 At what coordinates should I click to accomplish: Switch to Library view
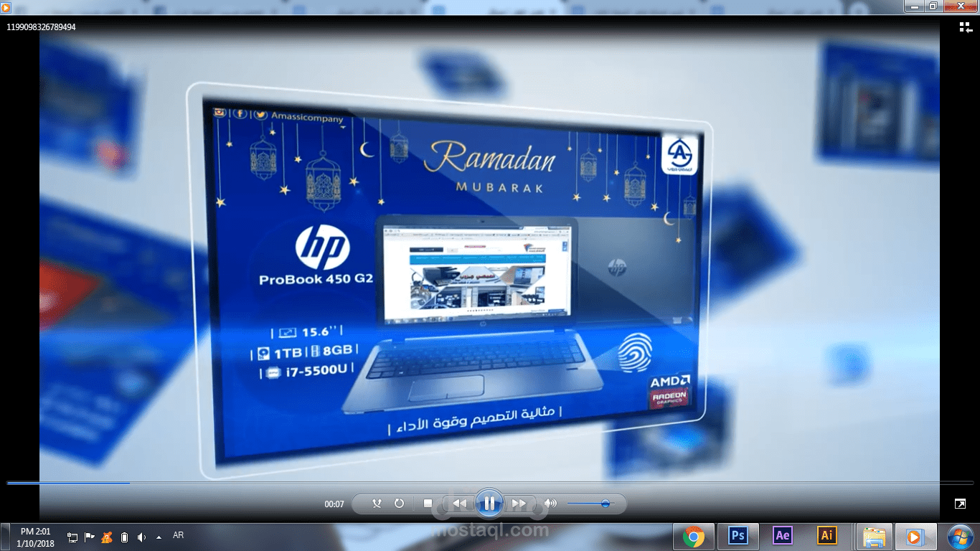point(965,27)
